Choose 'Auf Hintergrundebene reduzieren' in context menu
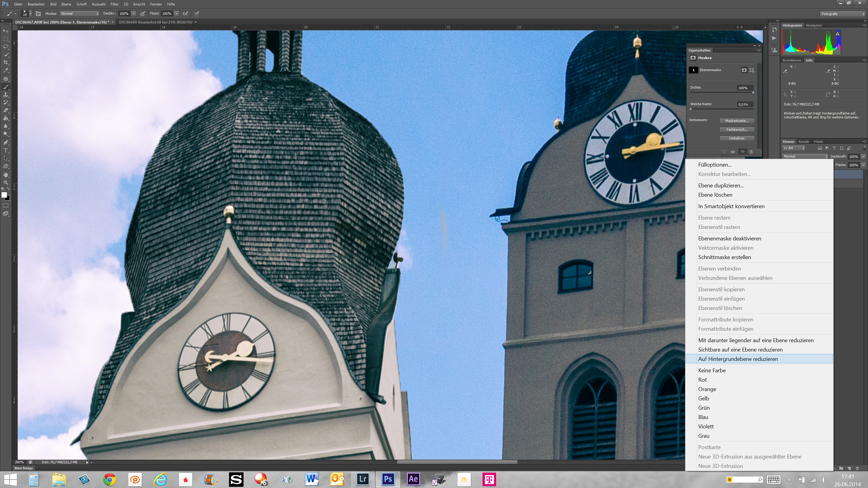Viewport: 868px width, 488px height. [759, 359]
